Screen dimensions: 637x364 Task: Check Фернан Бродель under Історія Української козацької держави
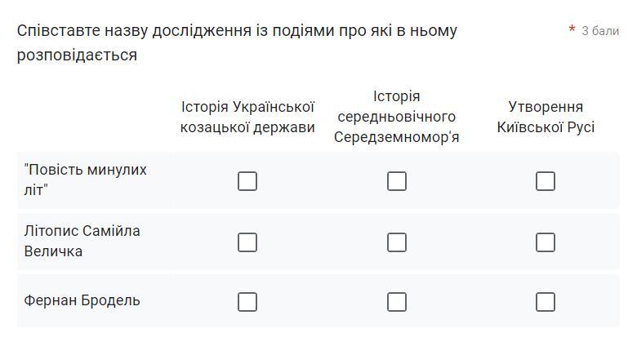tap(247, 302)
